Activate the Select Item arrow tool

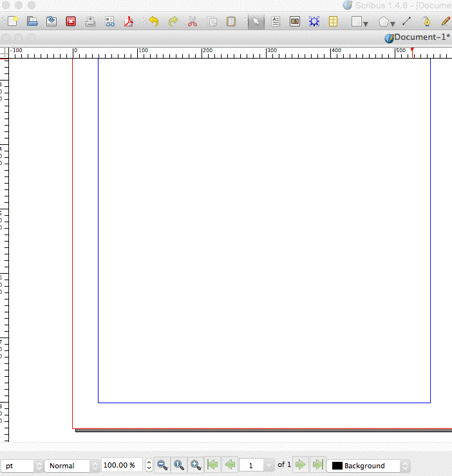[x=256, y=21]
